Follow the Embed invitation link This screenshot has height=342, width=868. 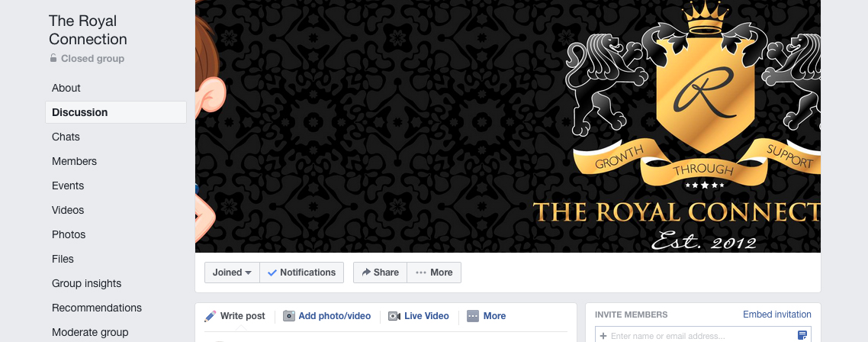tap(776, 315)
